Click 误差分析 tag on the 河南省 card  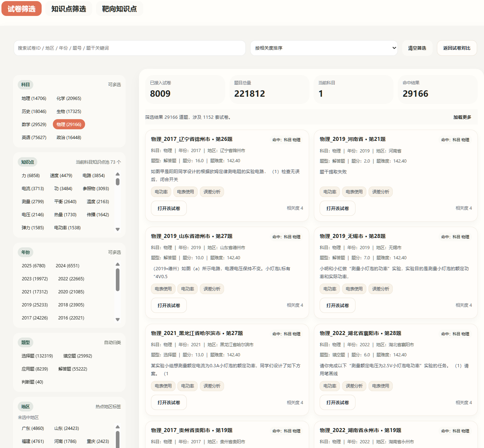click(381, 192)
